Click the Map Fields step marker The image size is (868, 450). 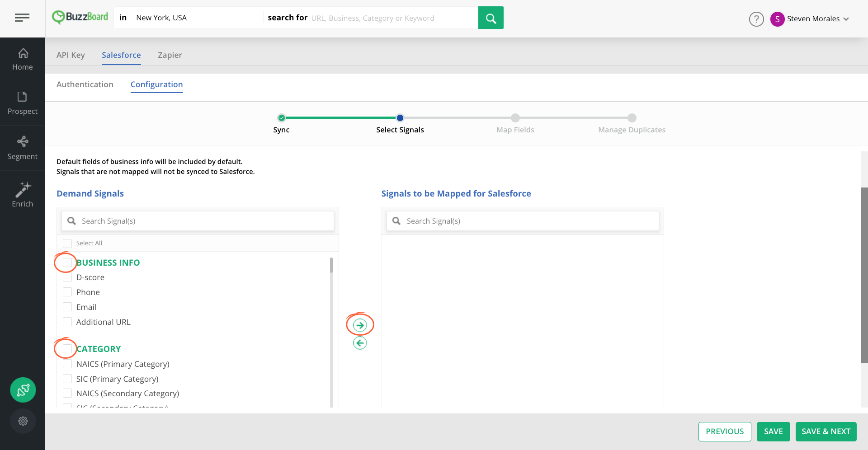pos(515,118)
